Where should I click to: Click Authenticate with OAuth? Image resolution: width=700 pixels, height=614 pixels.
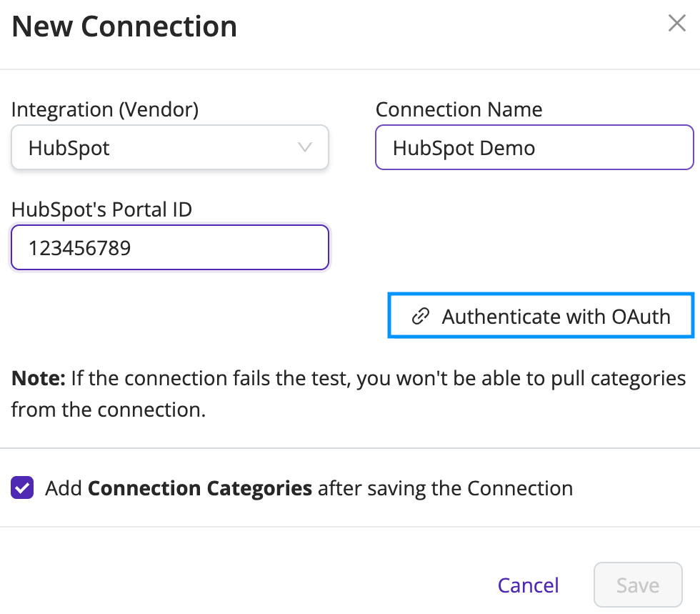(x=541, y=315)
